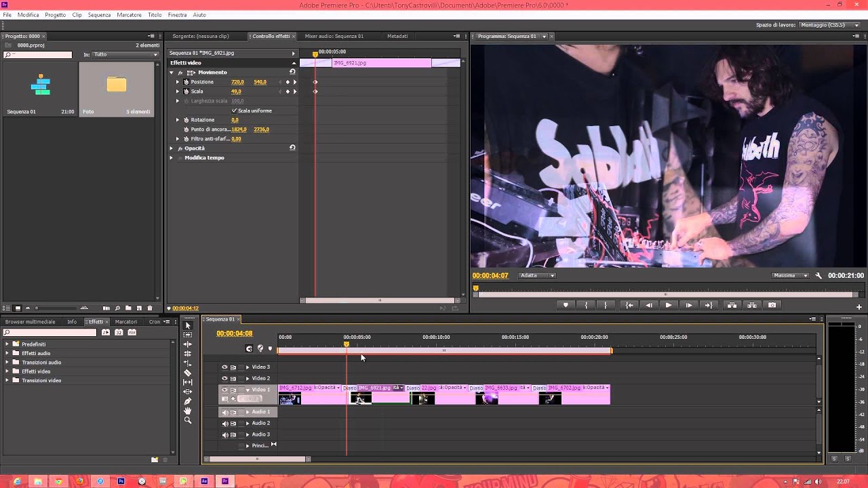Select the Pen tool

(188, 401)
